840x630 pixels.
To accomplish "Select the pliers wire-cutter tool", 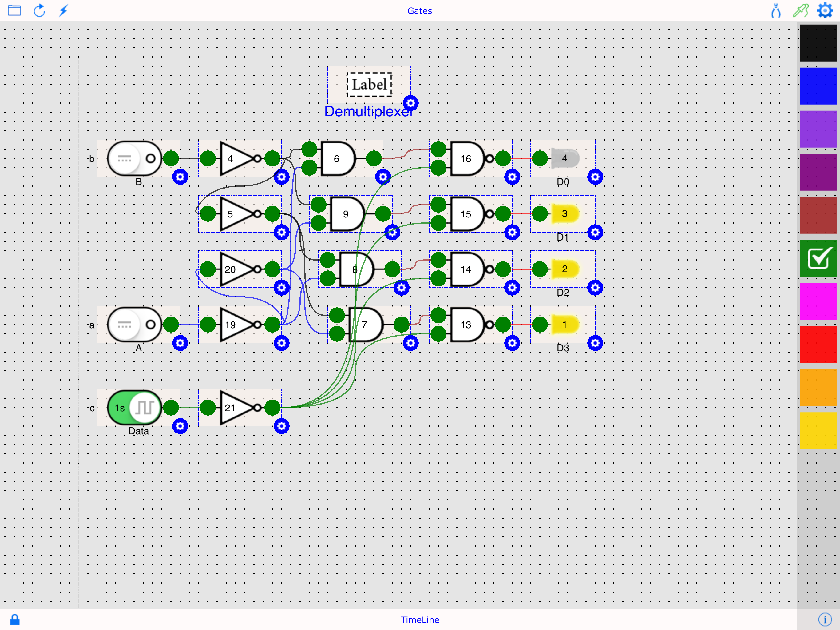I will click(776, 10).
